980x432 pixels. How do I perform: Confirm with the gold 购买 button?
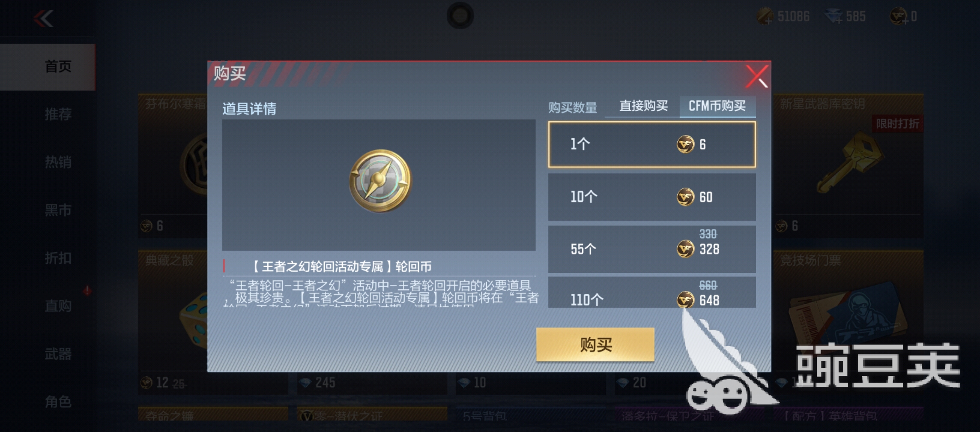point(596,344)
